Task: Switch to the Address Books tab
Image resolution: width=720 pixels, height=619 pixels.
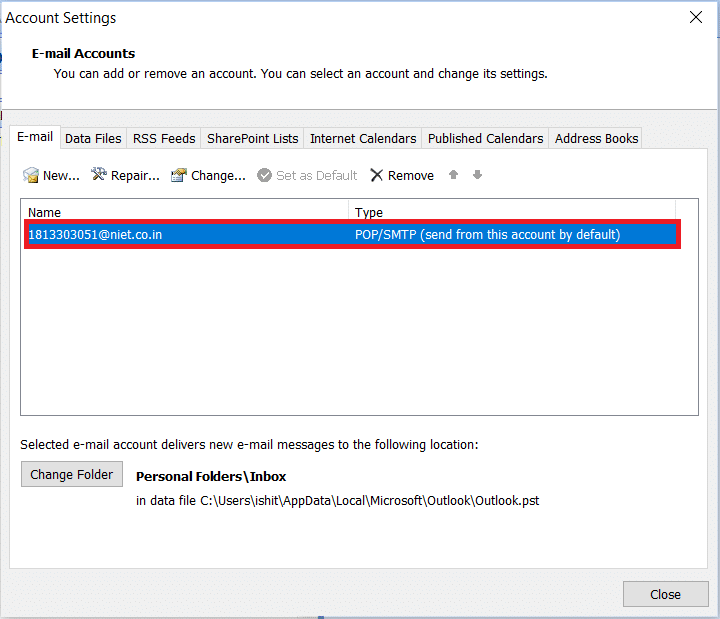Action: pyautogui.click(x=596, y=138)
